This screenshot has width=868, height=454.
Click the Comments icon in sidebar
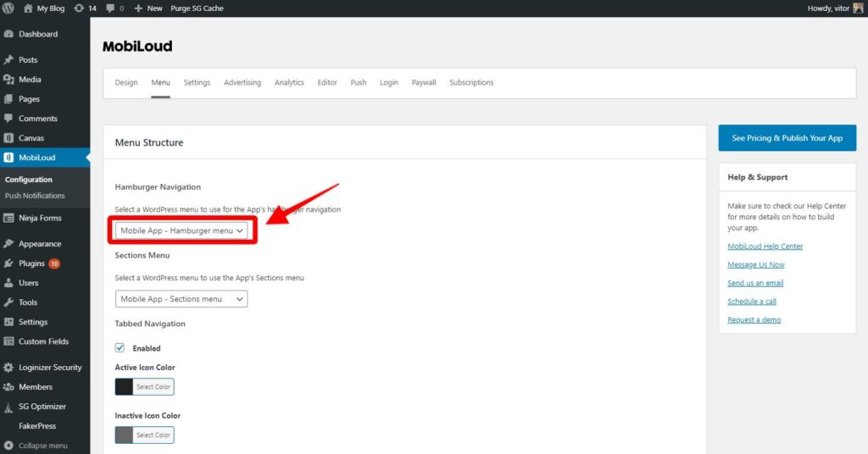click(8, 119)
